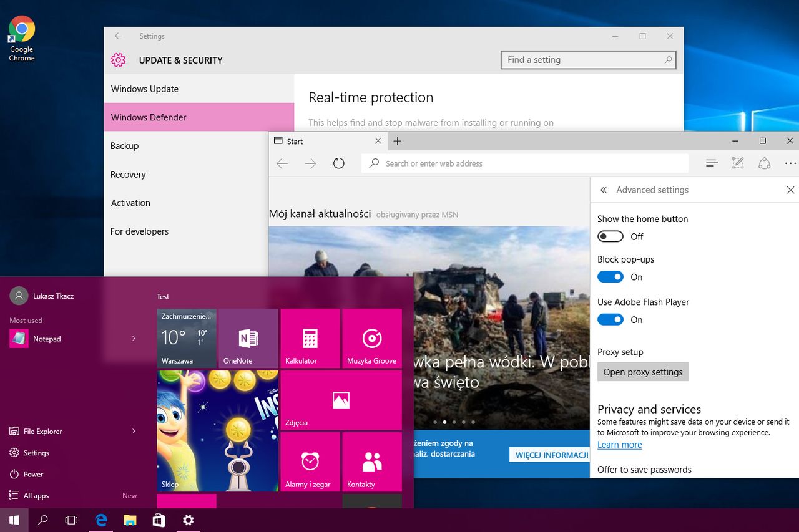Select Windows Defender in the sidebar
The image size is (799, 532).
[x=199, y=117]
